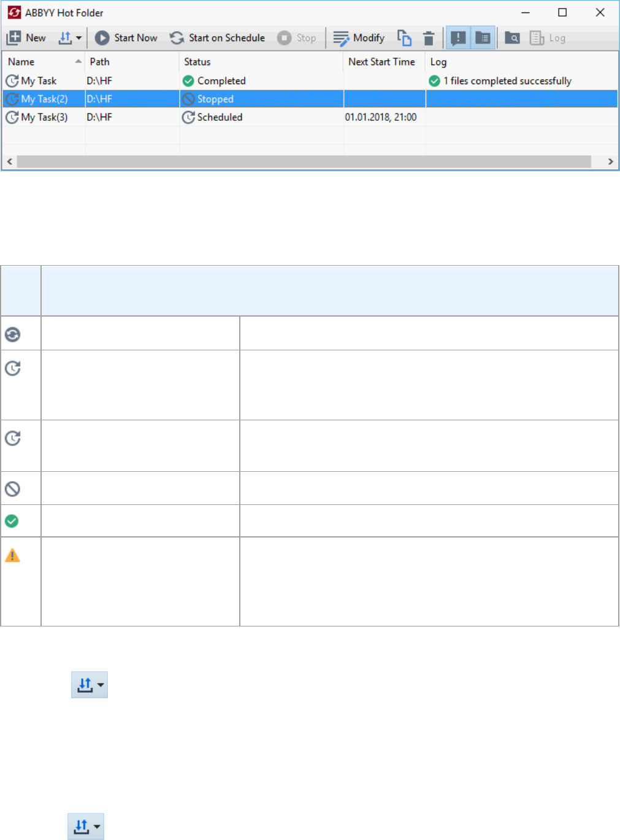The height and width of the screenshot is (840, 620).
Task: Click Start on Schedule
Action: click(x=217, y=38)
